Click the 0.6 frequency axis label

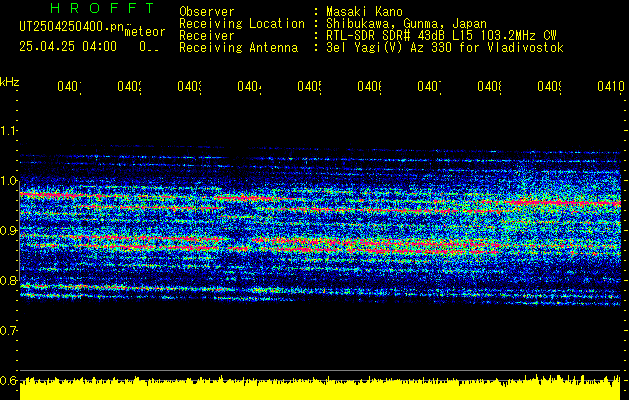click(x=8, y=381)
